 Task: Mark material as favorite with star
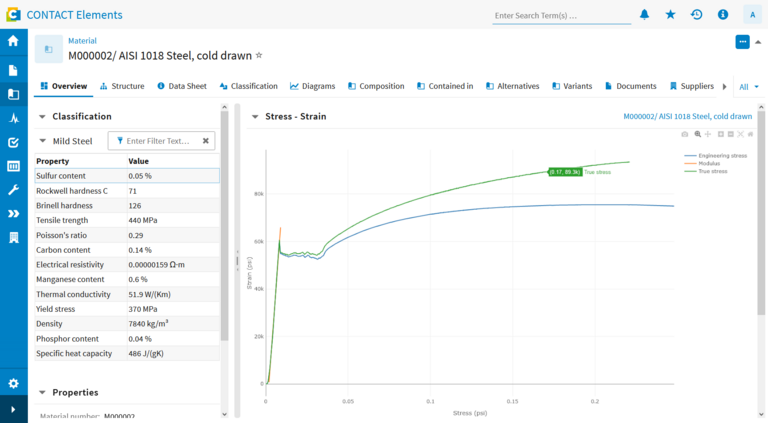click(259, 55)
